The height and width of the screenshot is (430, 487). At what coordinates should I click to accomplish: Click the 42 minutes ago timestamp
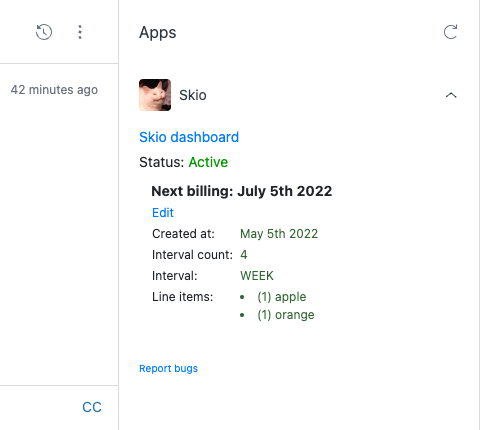click(54, 90)
